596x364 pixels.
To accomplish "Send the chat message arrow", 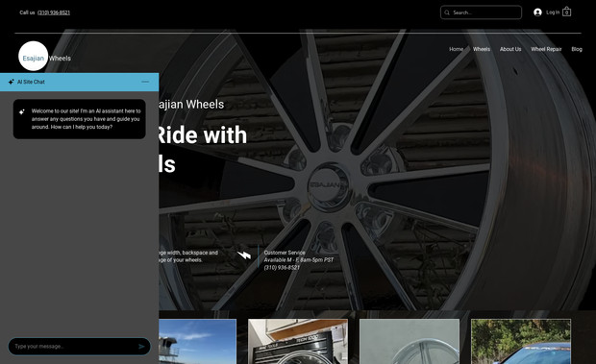I will coord(141,346).
